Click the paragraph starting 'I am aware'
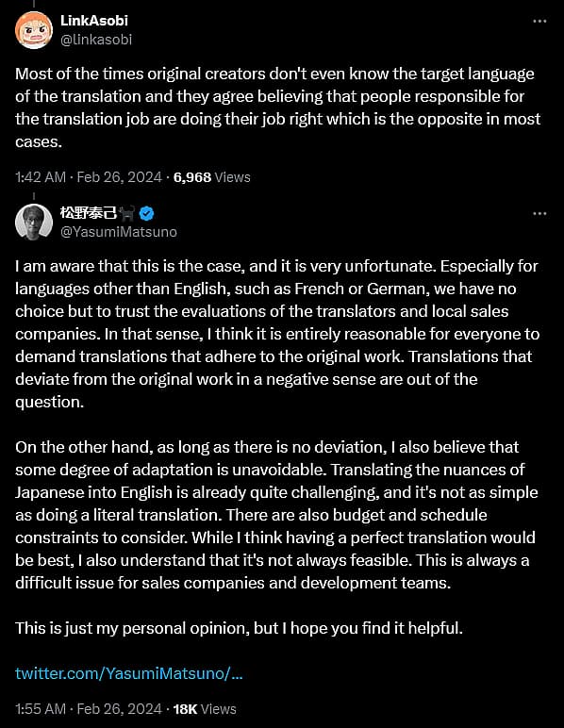The height and width of the screenshot is (728, 564). tap(277, 334)
